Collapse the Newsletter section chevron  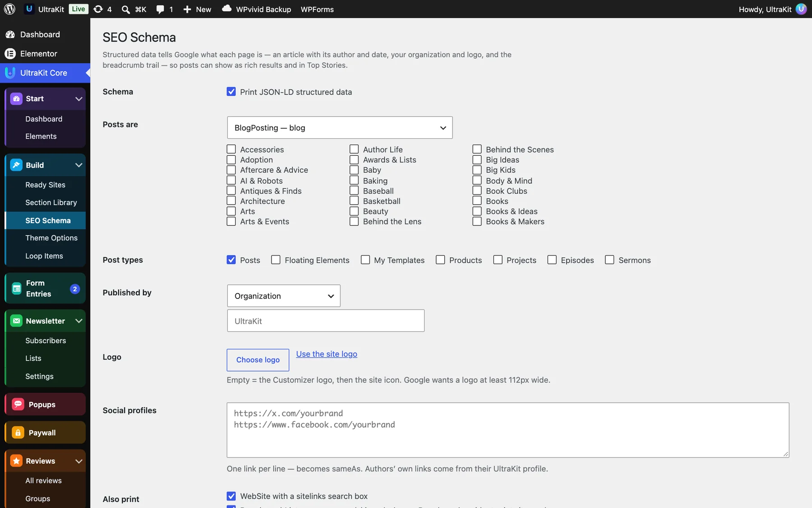pyautogui.click(x=79, y=321)
